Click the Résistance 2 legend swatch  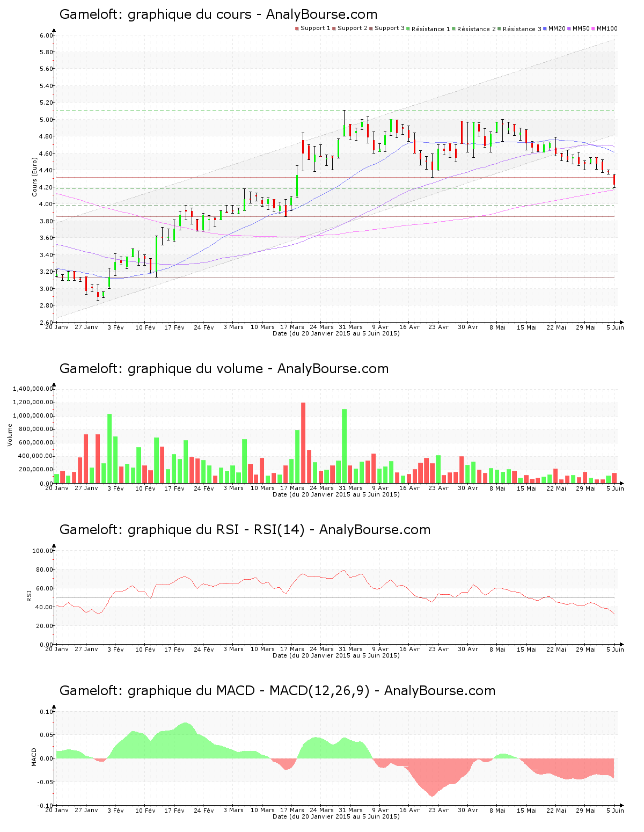(454, 29)
